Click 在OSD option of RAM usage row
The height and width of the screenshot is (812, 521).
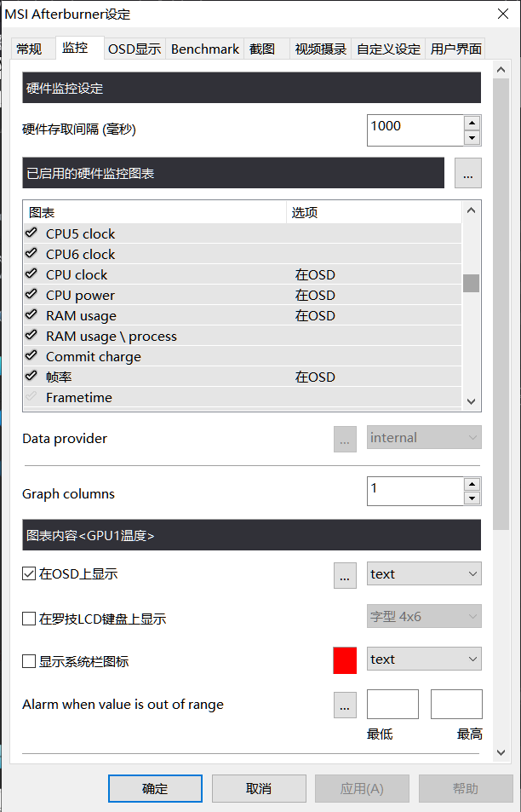pos(315,316)
